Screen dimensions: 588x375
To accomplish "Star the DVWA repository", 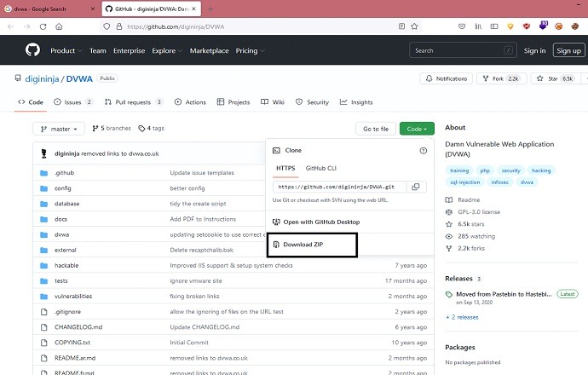I will [x=556, y=78].
